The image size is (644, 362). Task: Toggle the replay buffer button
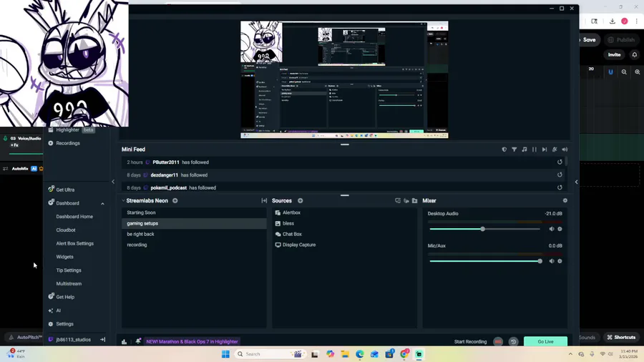(x=513, y=341)
